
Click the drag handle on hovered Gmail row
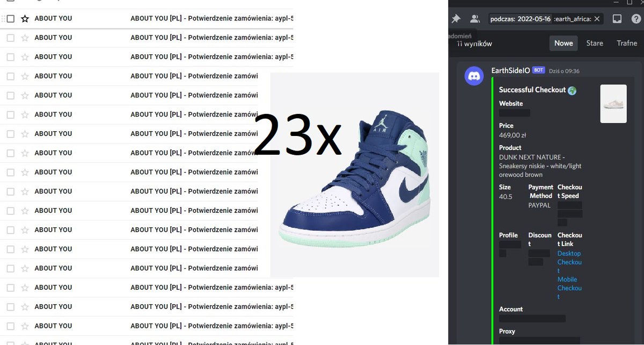coord(3,19)
